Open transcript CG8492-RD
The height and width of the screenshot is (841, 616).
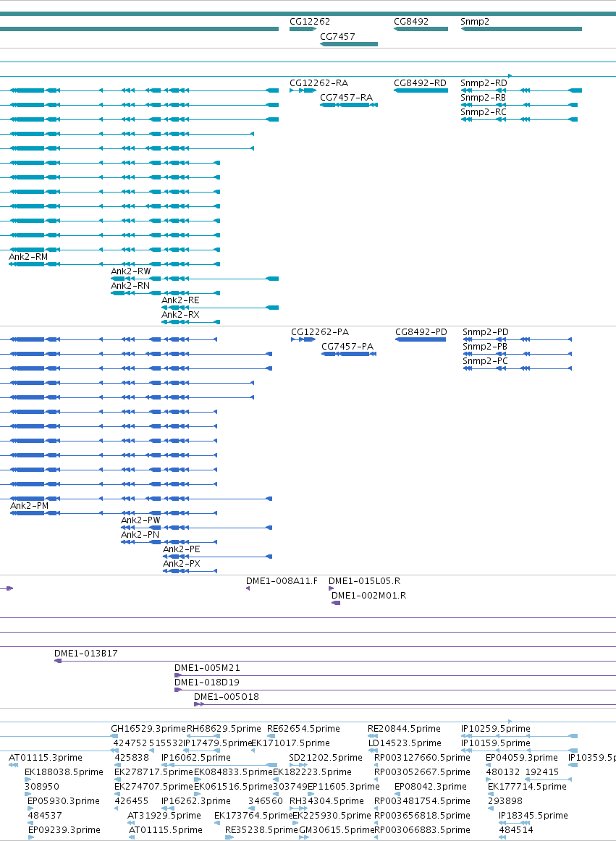tap(420, 83)
